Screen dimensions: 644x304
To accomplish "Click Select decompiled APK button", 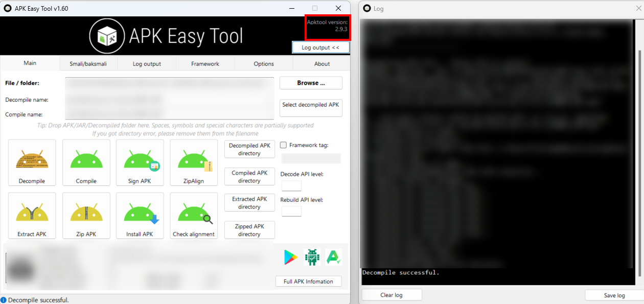I will 311,107.
